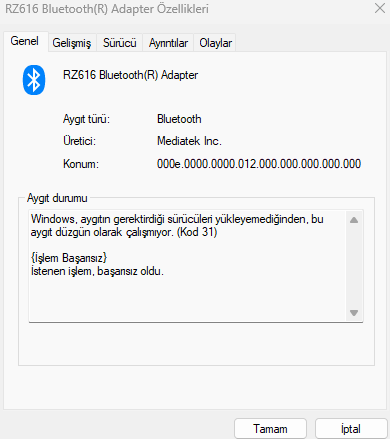
Task: Click the '{İşlem Başarısız}' line
Action: tap(69, 258)
